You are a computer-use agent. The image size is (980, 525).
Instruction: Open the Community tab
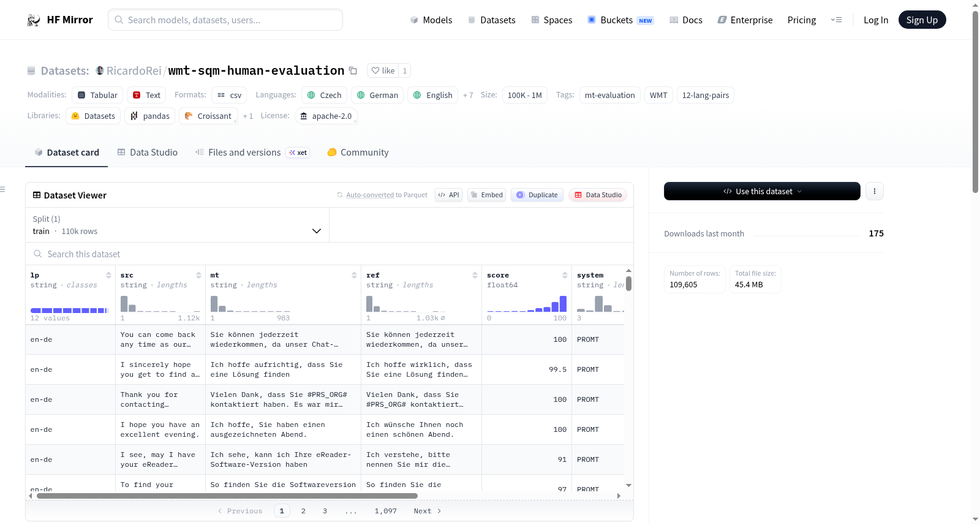coord(358,153)
